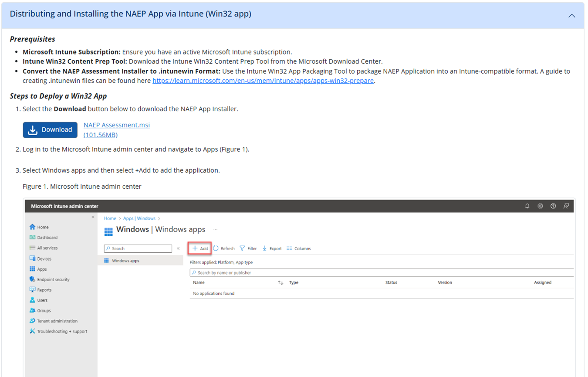Screen dimensions: 588x377
Task: Select Windows apps in the submenu
Action: pos(125,261)
